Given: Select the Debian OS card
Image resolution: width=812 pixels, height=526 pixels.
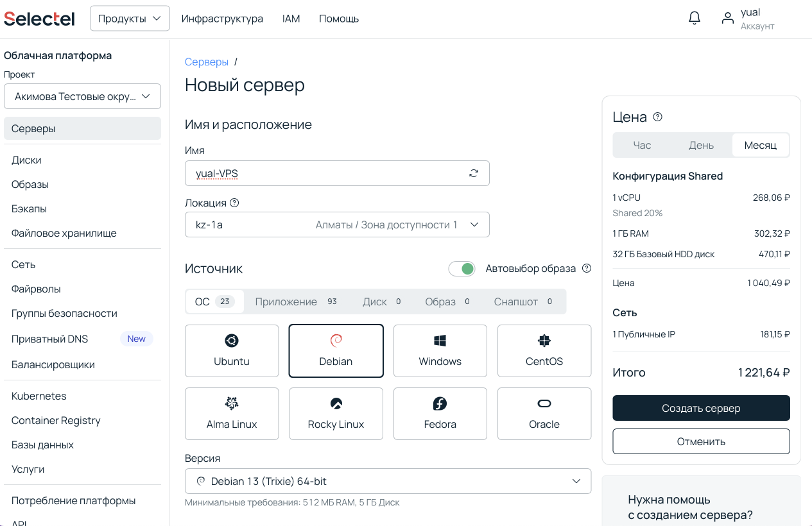Looking at the screenshot, I should (x=336, y=351).
